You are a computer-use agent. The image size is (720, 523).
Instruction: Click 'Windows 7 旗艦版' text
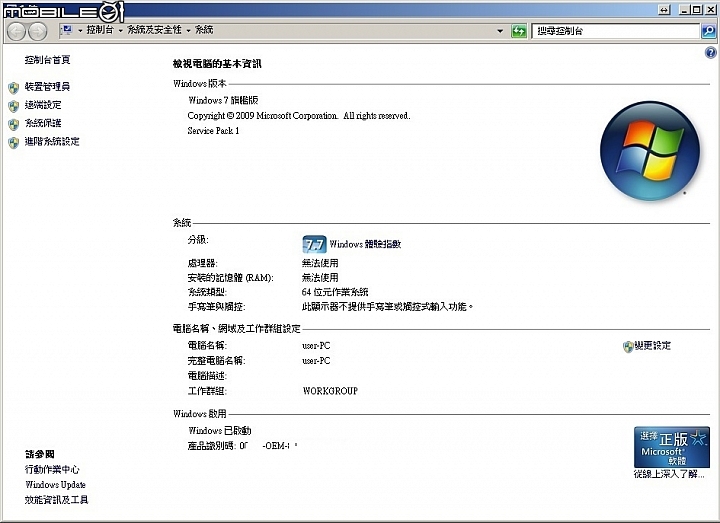coord(223,100)
